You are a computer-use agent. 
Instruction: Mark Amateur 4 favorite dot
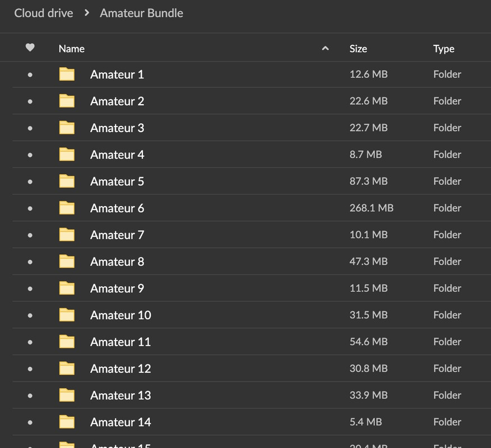click(30, 155)
